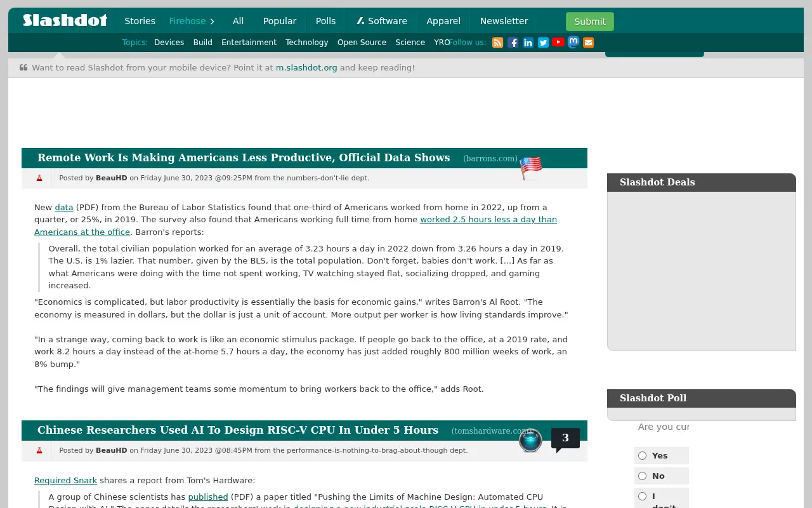
Task: Browse the Open Source topic
Action: (x=362, y=43)
